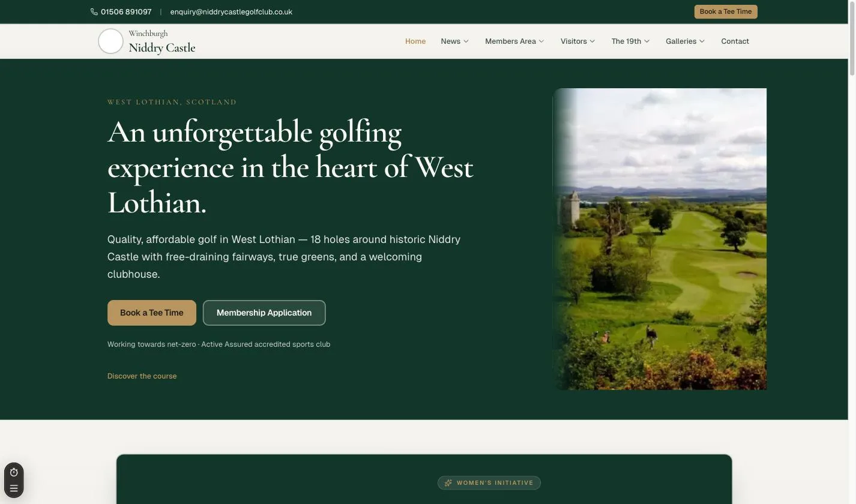Click top bar Book a Tee Time button
This screenshot has height=504, width=856.
click(726, 12)
